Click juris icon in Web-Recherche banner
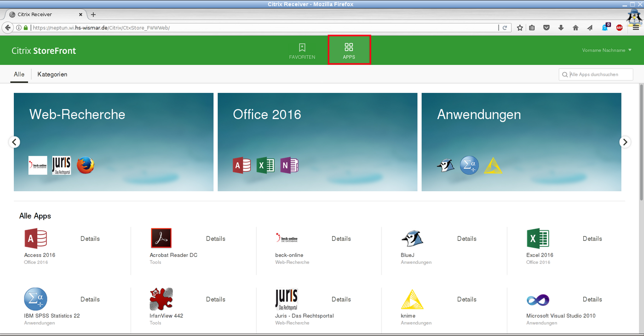The width and height of the screenshot is (644, 336). [62, 165]
